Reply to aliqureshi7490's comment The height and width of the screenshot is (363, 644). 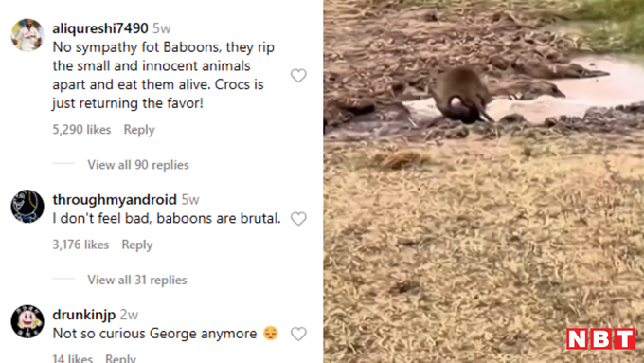click(139, 130)
